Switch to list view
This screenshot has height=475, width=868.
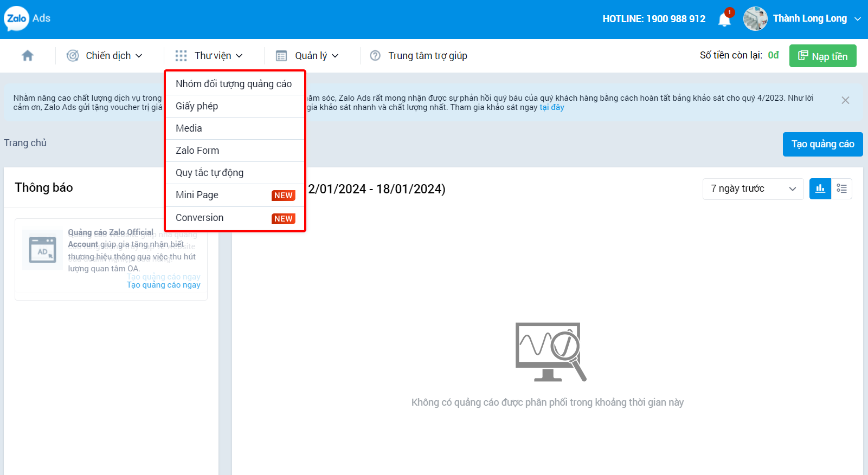tap(841, 189)
